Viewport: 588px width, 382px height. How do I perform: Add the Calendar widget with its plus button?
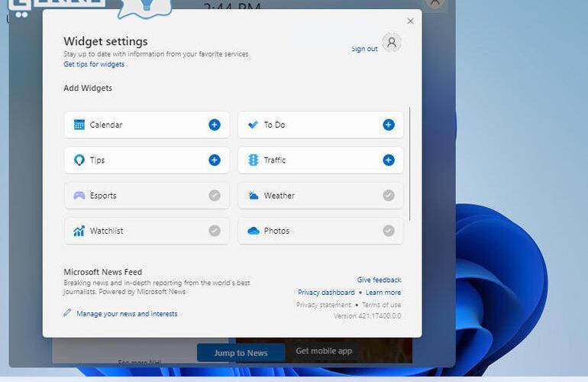click(x=215, y=125)
